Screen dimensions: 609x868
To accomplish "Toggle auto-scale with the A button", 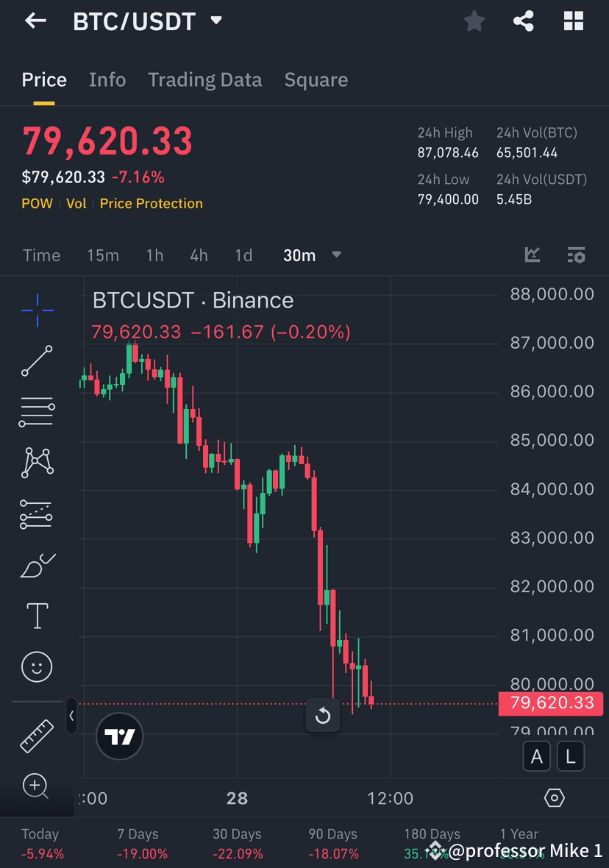I will coord(536,756).
